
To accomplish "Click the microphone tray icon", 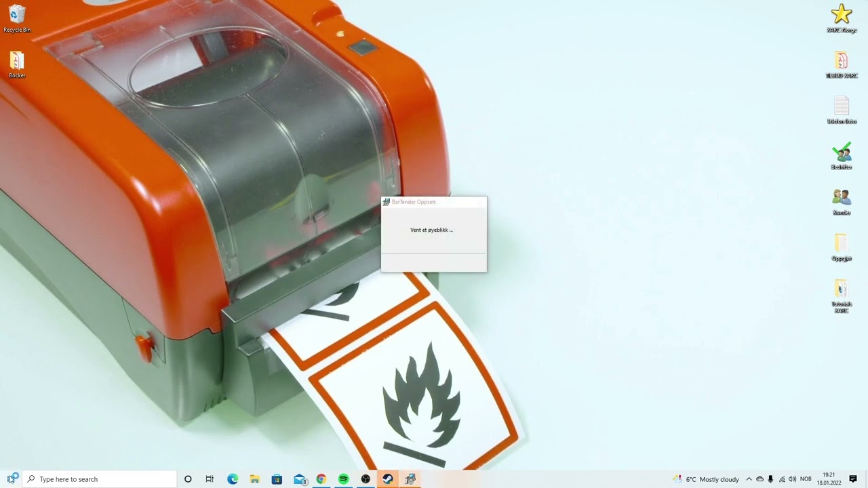I will pyautogui.click(x=770, y=479).
